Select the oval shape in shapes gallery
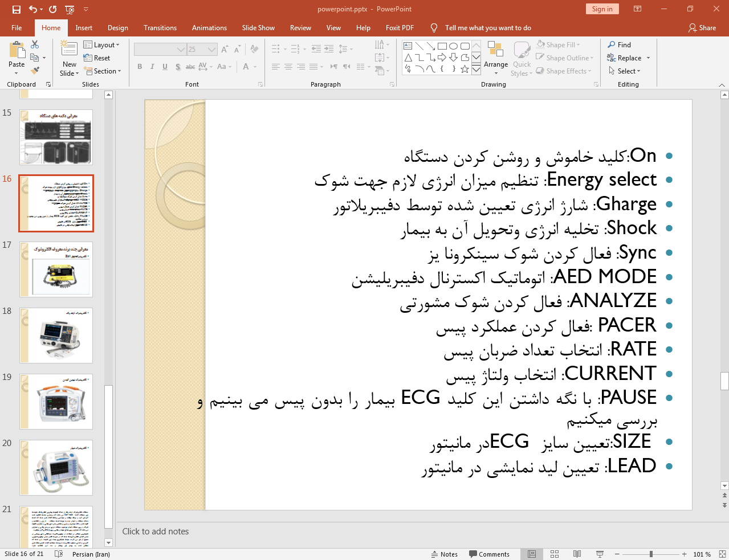Image resolution: width=729 pixels, height=560 pixels. tap(454, 46)
